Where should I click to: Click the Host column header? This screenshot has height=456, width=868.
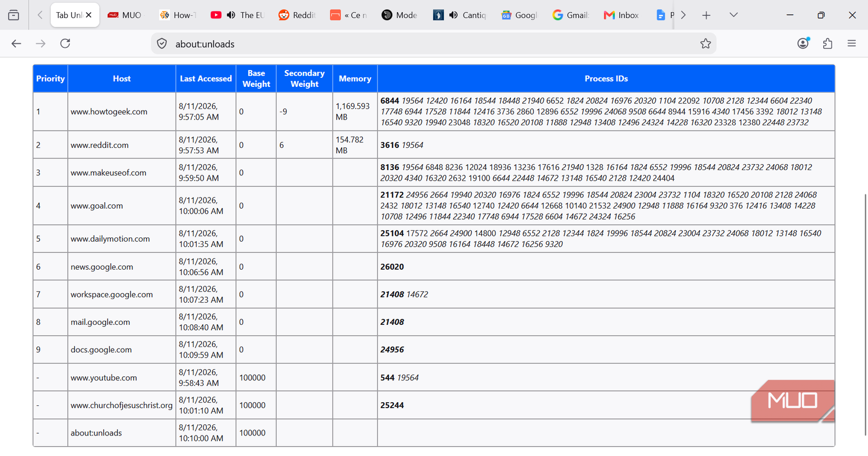point(122,78)
